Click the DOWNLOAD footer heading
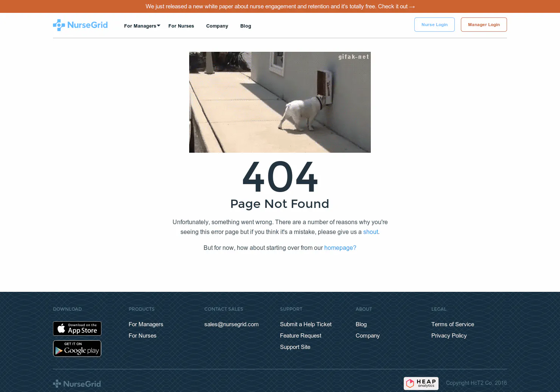 [67, 309]
